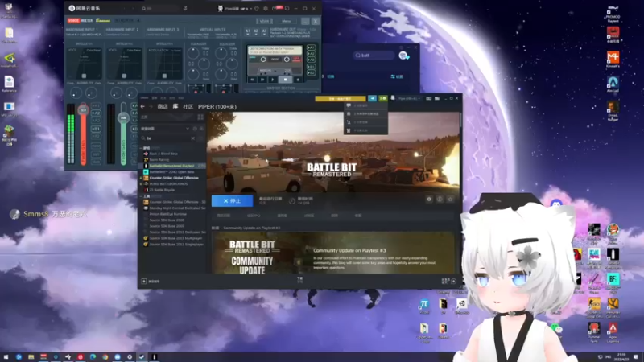The width and height of the screenshot is (644, 362).
Task: Select Battlefield 2042 Open Beta entry
Action: 171,172
